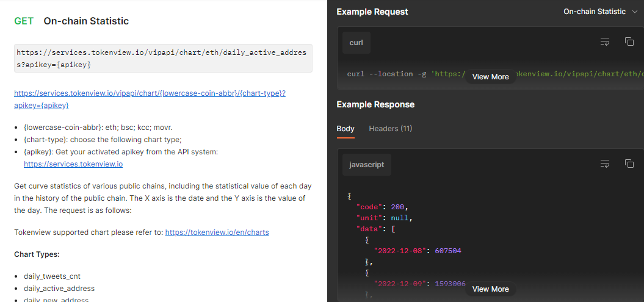Click the On-chain Statistic request heading
Screen dimensions: 644x302
click(x=86, y=21)
